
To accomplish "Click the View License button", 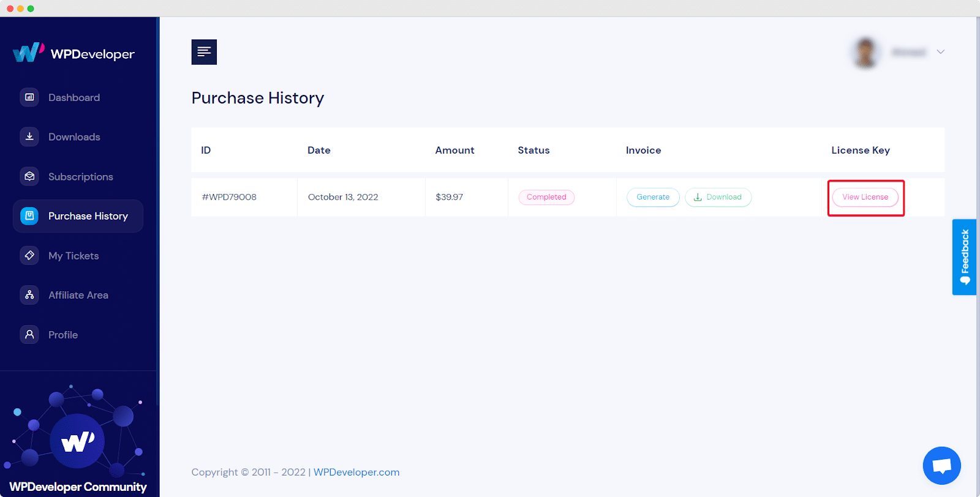I will (865, 197).
